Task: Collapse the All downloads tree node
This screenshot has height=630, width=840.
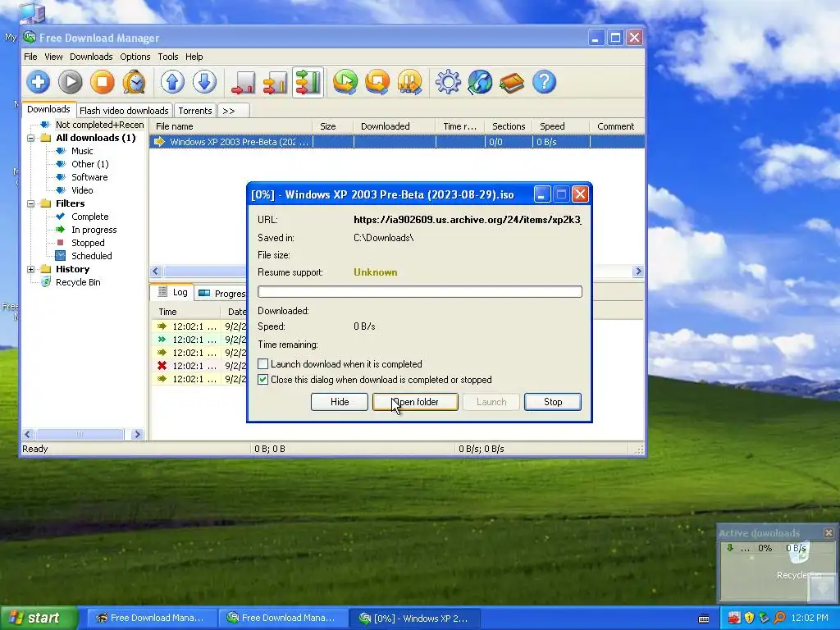Action: 31,138
